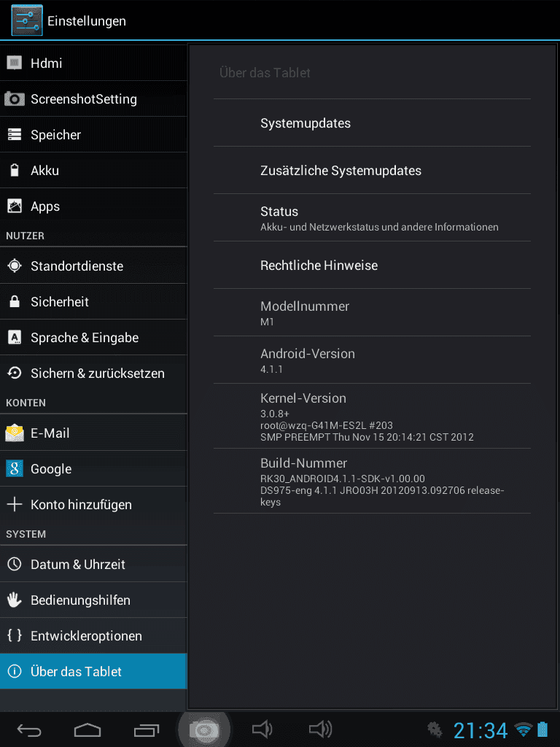Viewport: 560px width, 747px height.
Task: Tap the Bedienungshilfen hand icon
Action: click(x=15, y=600)
